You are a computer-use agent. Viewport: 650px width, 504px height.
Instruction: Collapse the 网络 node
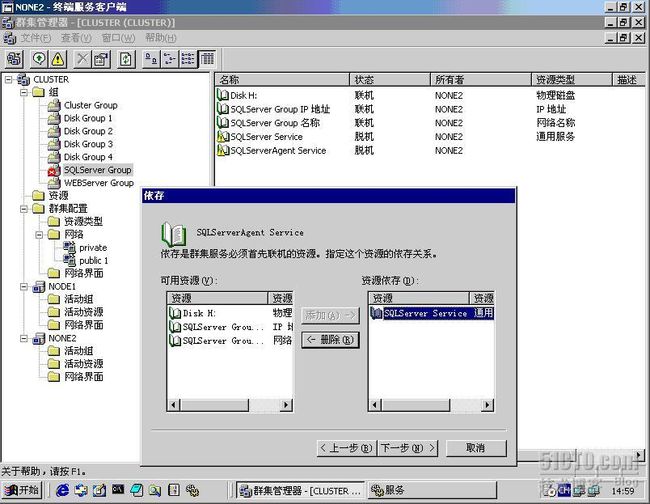(39, 235)
